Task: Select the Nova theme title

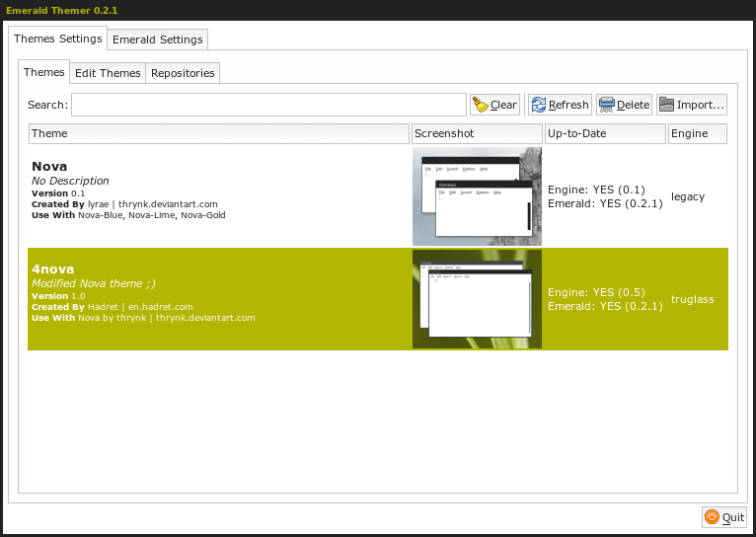Action: (x=49, y=166)
